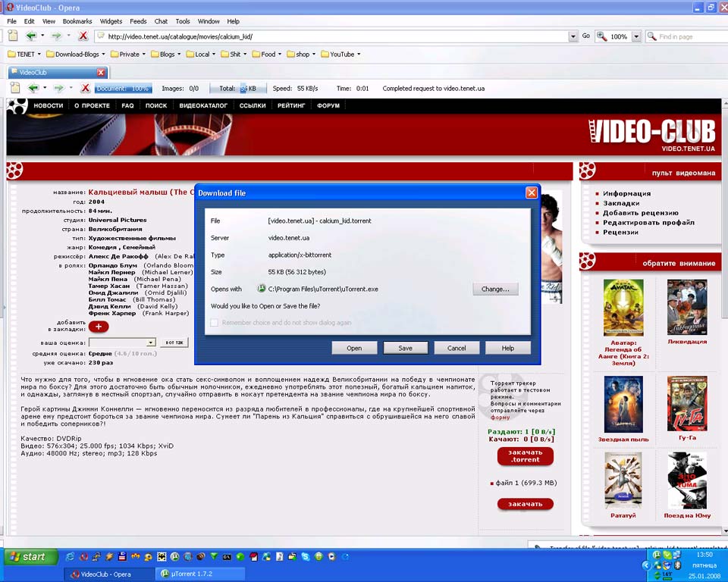Screen dimensions: 728x582
Task: Click the Go button beside address bar
Action: (x=586, y=36)
